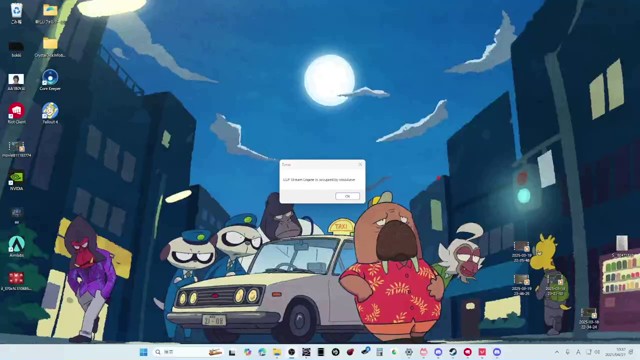Viewport: 640px width, 360px height.
Task: Select the NVIDIA desktop shortcut
Action: pos(16,180)
